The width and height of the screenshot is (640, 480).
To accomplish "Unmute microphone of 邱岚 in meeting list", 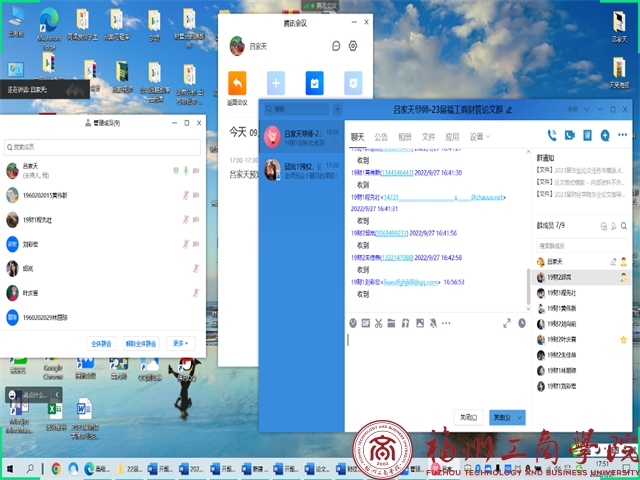I will click(x=196, y=269).
